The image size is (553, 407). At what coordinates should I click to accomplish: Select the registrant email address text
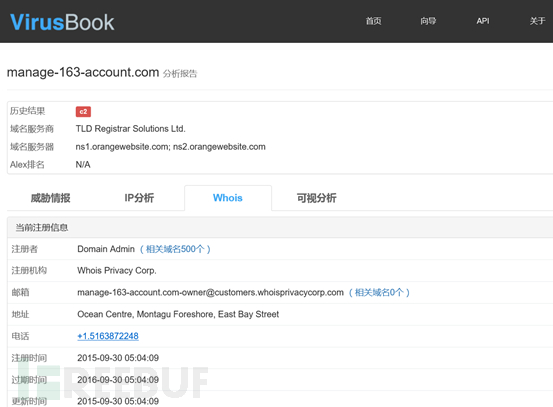[x=210, y=292]
